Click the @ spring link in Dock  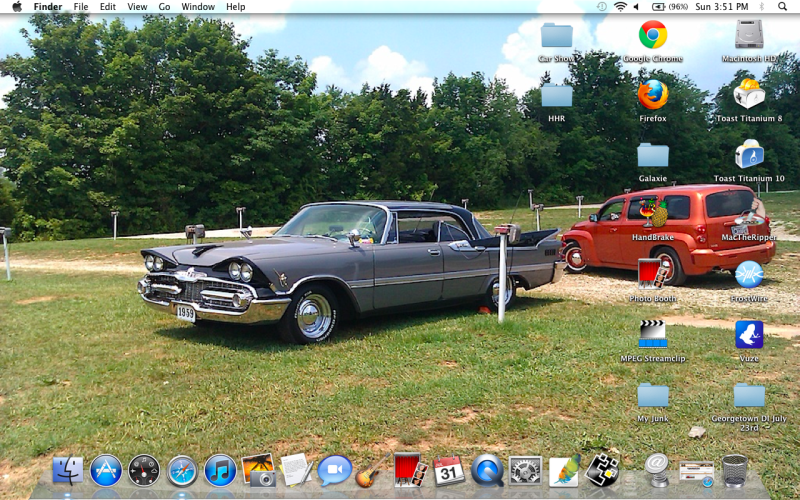[x=657, y=470]
